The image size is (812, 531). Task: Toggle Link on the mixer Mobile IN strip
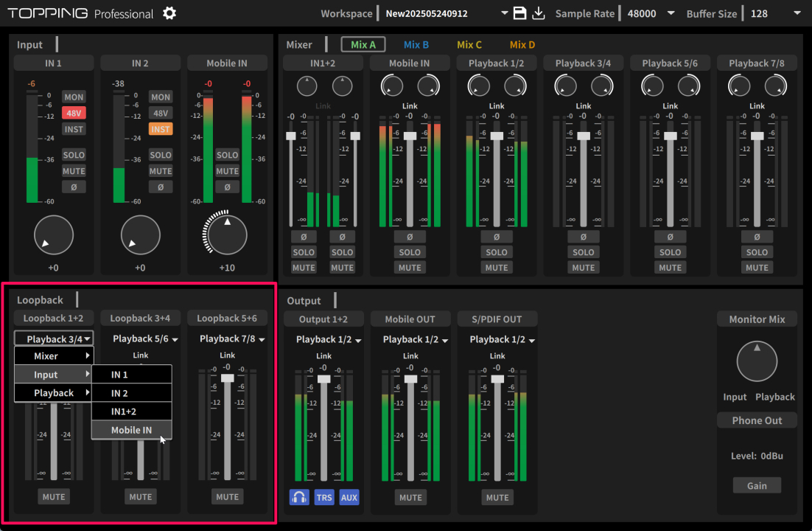[410, 105]
